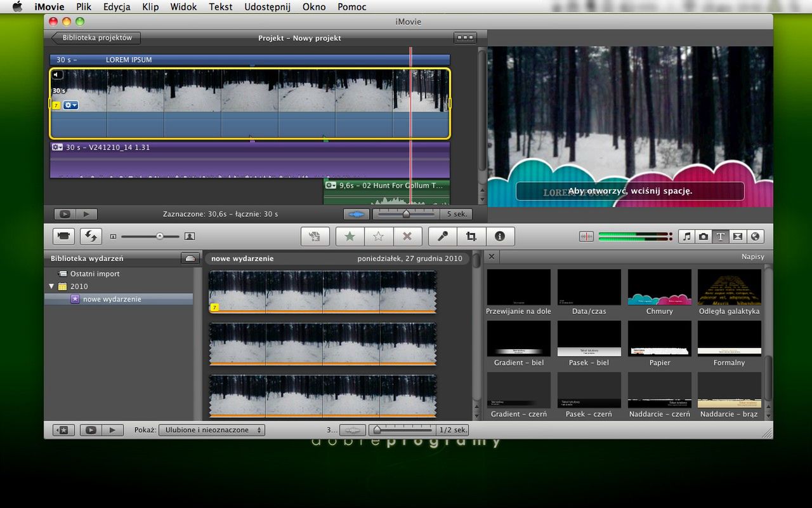This screenshot has width=812, height=508.
Task: Select the Chmury title style thumbnail
Action: click(x=659, y=287)
